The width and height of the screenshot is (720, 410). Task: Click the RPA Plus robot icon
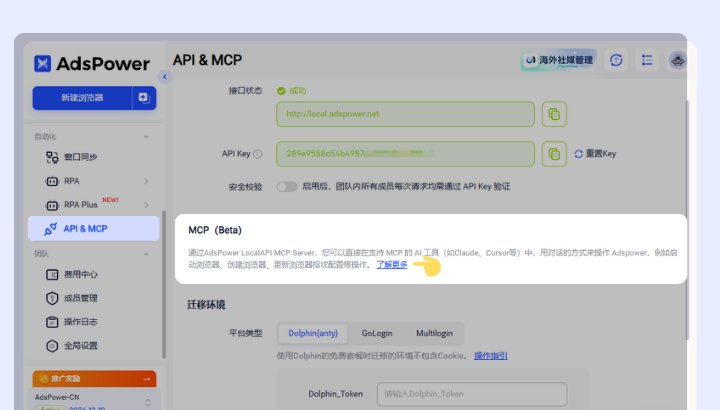(x=52, y=205)
